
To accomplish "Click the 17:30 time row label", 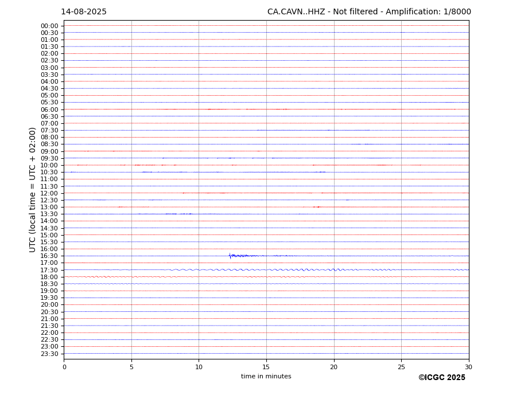I will coord(49,270).
